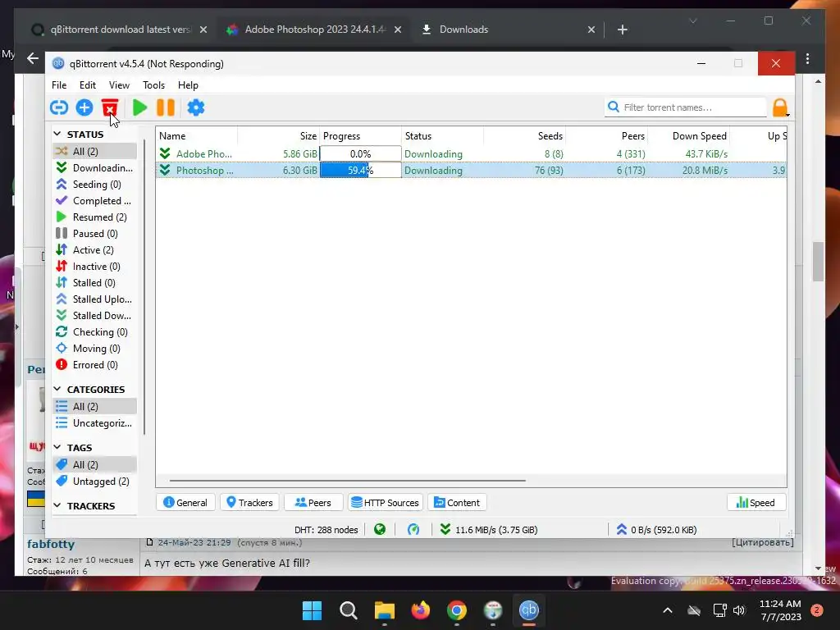Select the Inactive (0) status filter
The height and width of the screenshot is (630, 840).
tap(94, 267)
